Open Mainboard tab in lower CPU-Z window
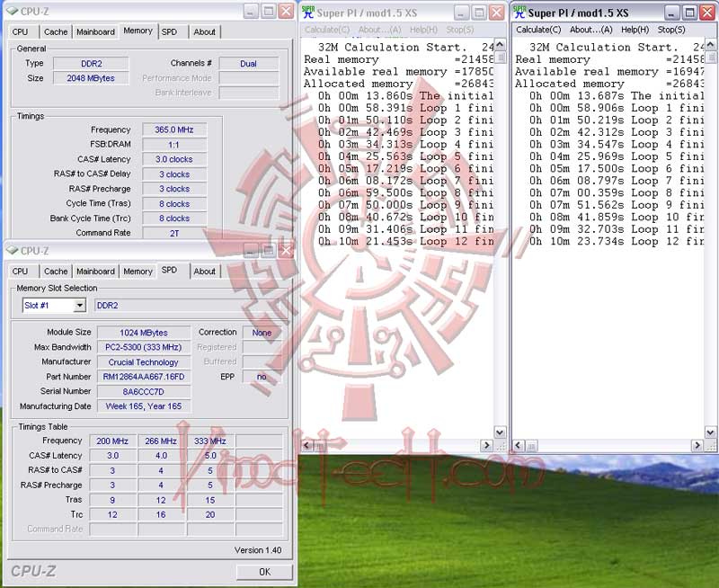 (x=95, y=271)
